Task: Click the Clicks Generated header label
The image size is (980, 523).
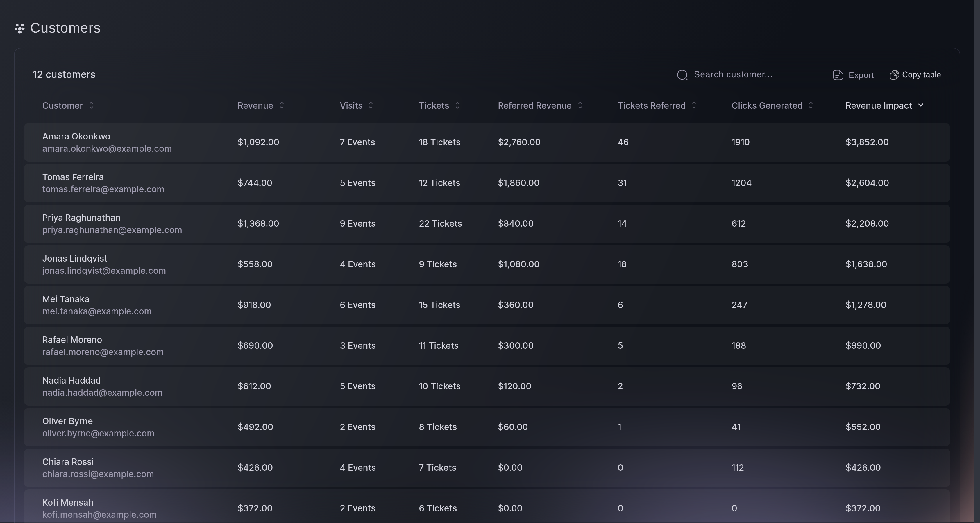Action: click(x=767, y=105)
